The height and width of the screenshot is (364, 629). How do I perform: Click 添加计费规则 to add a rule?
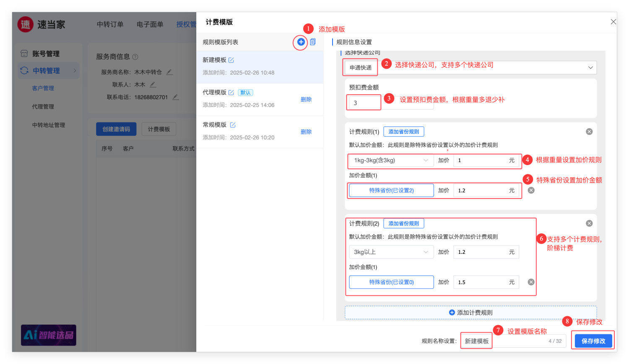[470, 312]
